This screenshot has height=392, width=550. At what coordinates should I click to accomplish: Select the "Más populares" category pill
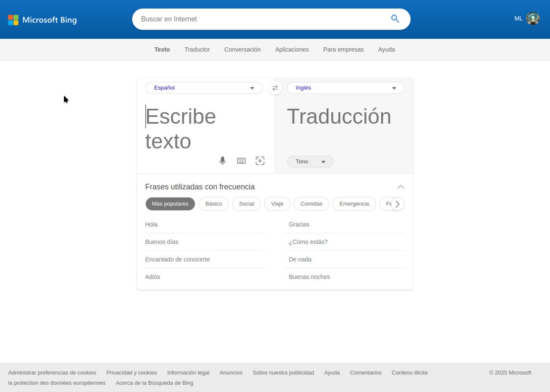click(x=170, y=204)
